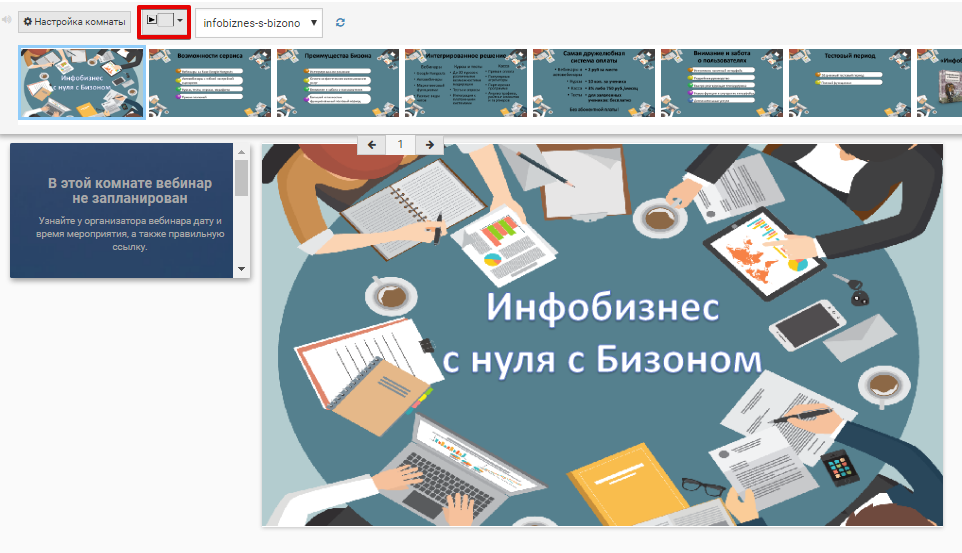This screenshot has width=962, height=553.
Task: Open the infobiznes-s-bizono presentation dropdown
Action: [x=259, y=22]
